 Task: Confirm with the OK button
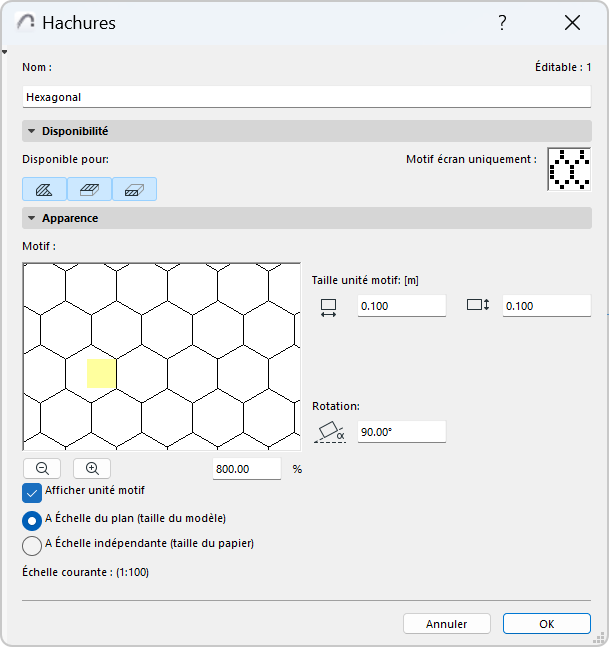[x=546, y=624]
